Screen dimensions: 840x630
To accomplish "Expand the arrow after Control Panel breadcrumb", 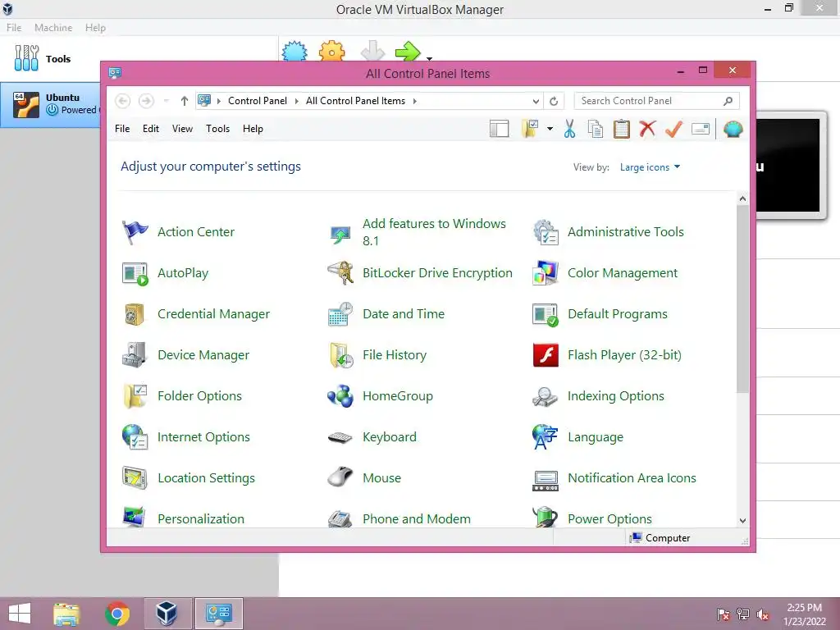I will click(297, 101).
